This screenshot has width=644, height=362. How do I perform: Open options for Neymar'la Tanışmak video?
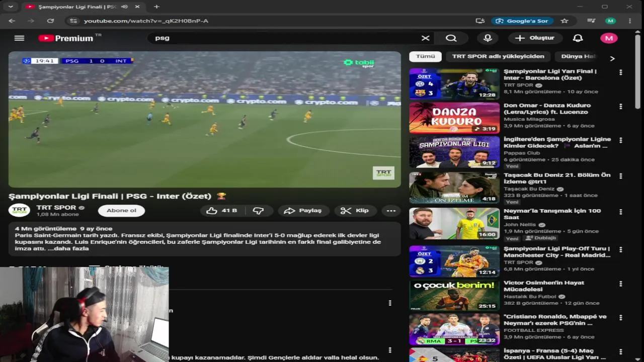point(621,212)
